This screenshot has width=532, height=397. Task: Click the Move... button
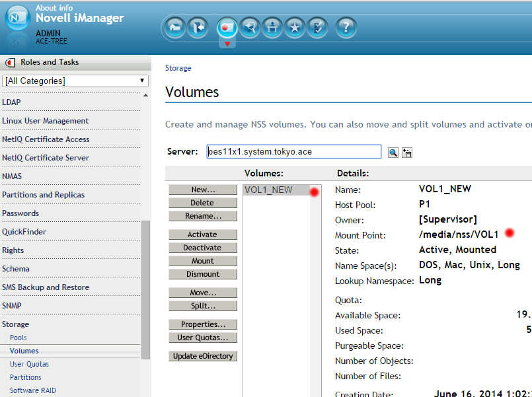203,293
